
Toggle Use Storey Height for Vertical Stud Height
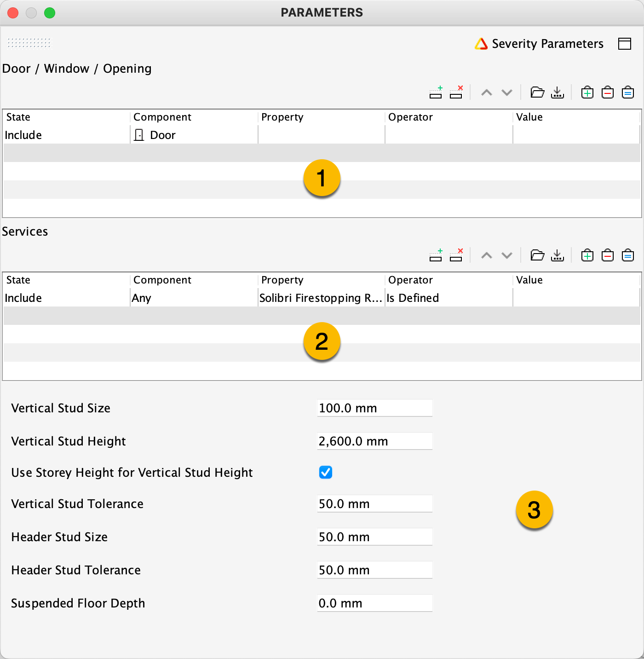pyautogui.click(x=326, y=472)
